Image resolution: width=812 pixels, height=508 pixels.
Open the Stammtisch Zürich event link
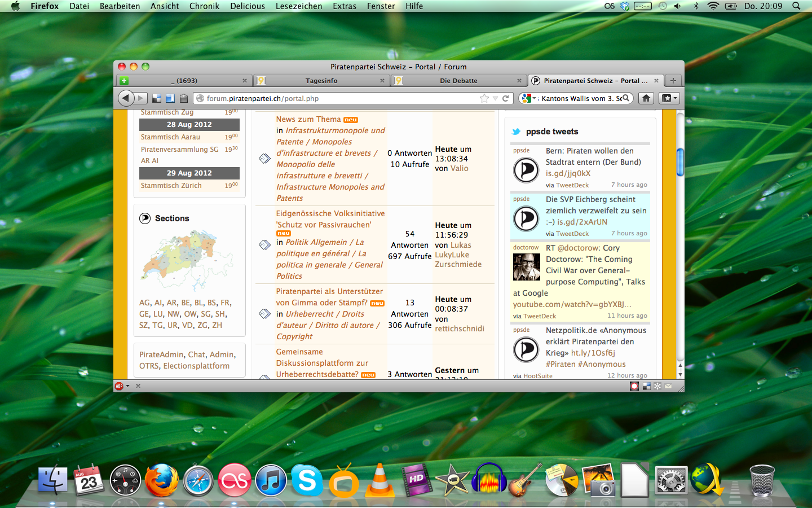[171, 186]
